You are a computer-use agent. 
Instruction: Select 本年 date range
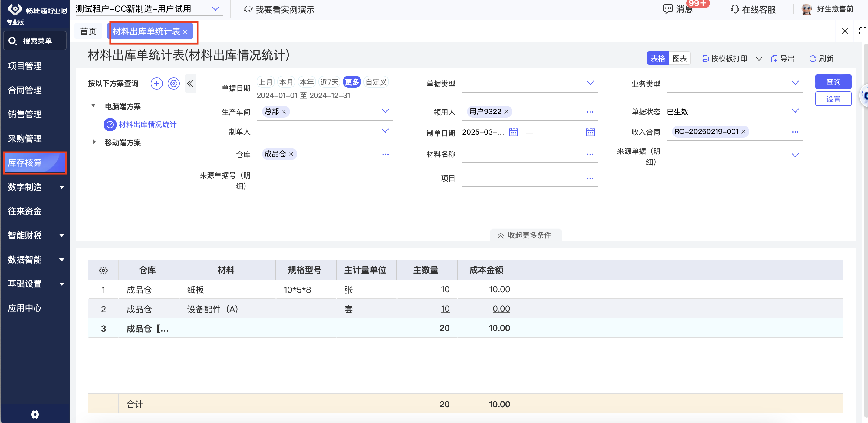pos(307,82)
